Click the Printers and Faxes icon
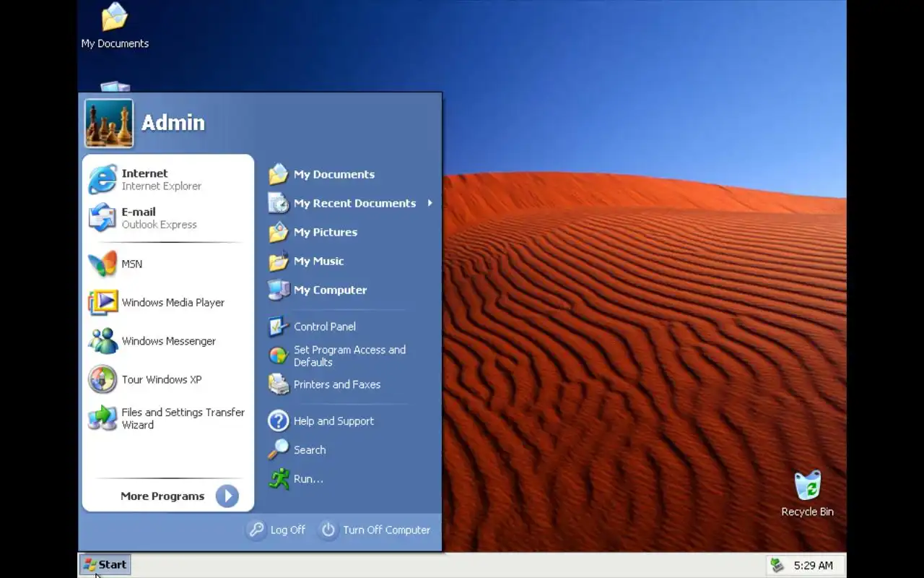The width and height of the screenshot is (924, 578). pyautogui.click(x=279, y=384)
